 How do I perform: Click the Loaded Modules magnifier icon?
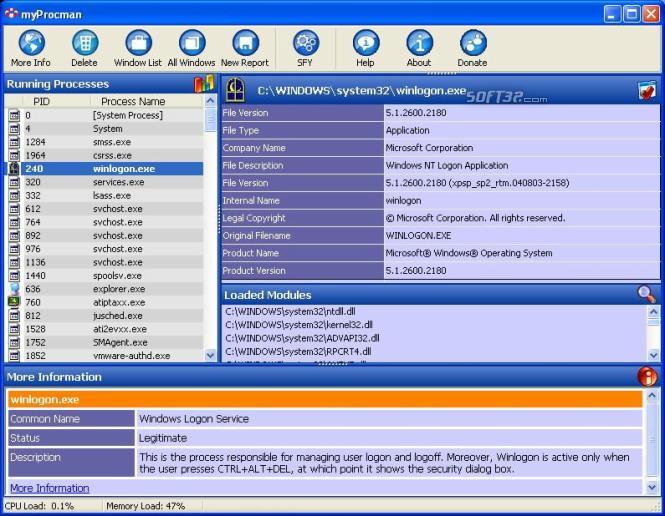tap(647, 294)
